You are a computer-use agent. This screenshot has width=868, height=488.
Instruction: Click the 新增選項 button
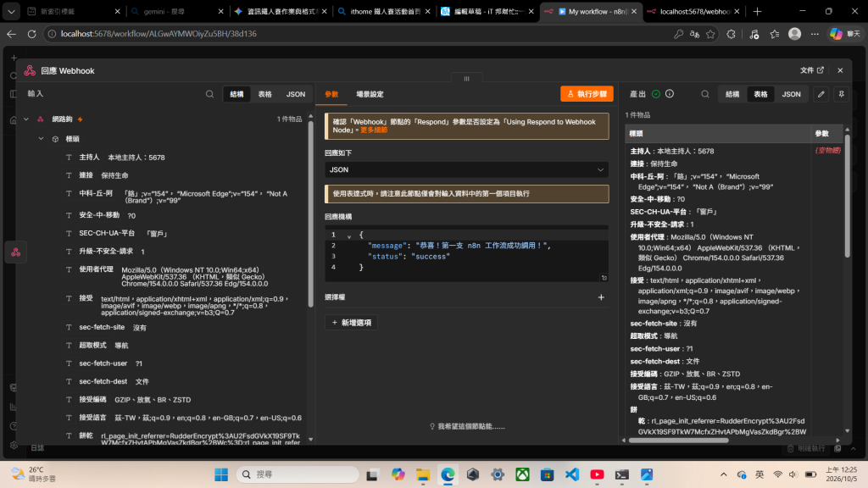351,323
